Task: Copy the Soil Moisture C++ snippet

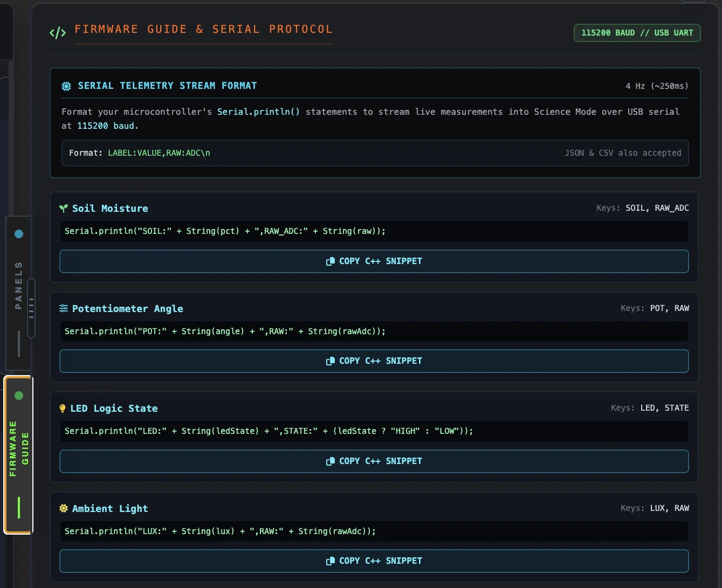Action: pyautogui.click(x=374, y=261)
